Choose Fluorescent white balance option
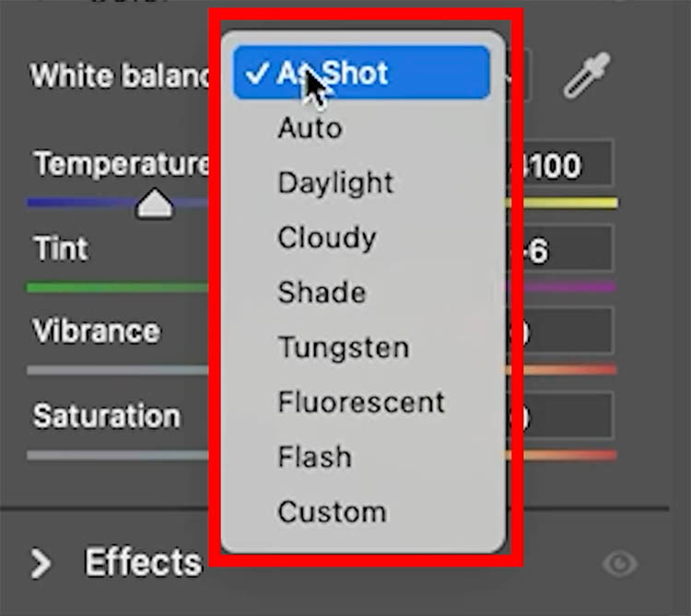 (x=360, y=402)
